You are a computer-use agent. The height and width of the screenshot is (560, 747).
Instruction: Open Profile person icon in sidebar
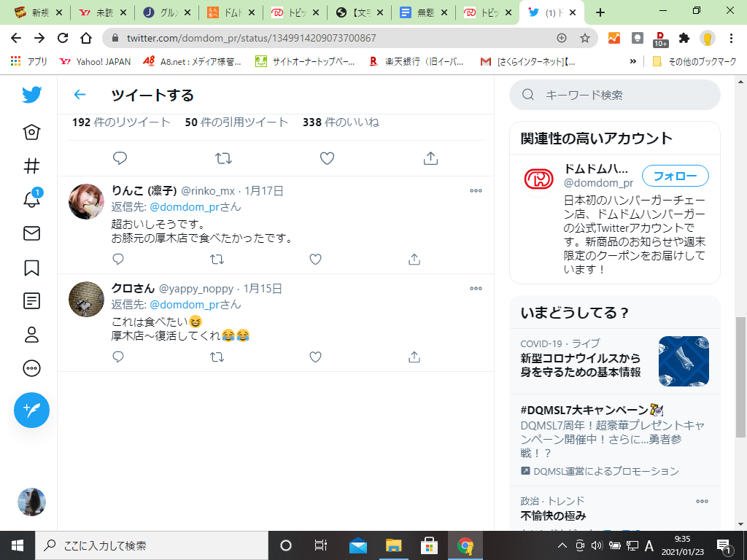point(32,335)
